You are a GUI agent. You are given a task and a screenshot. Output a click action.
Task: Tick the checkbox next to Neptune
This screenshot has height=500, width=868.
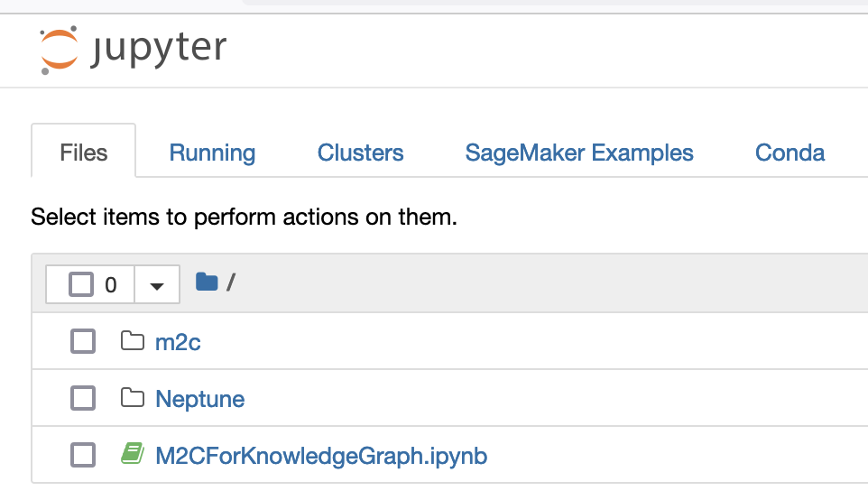pyautogui.click(x=83, y=398)
